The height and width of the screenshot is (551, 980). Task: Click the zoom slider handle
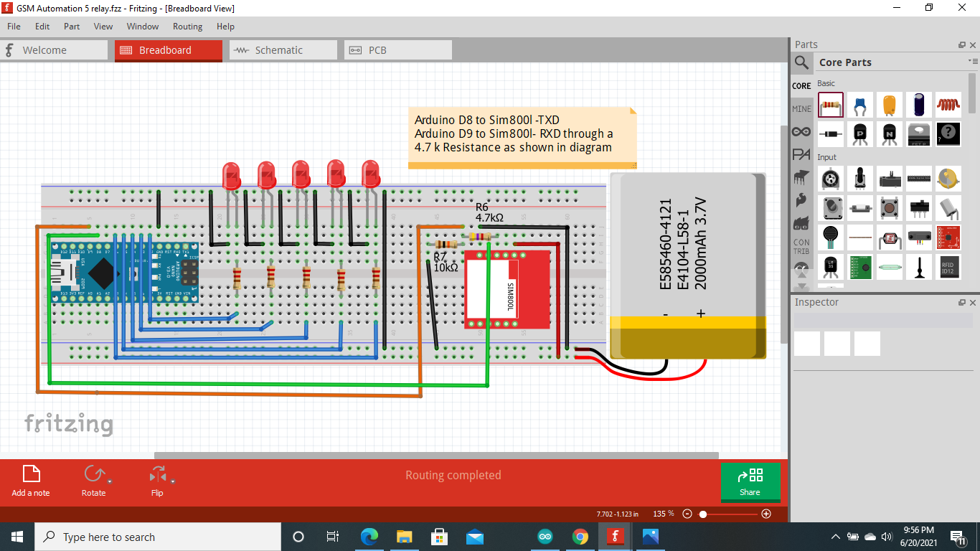704,514
